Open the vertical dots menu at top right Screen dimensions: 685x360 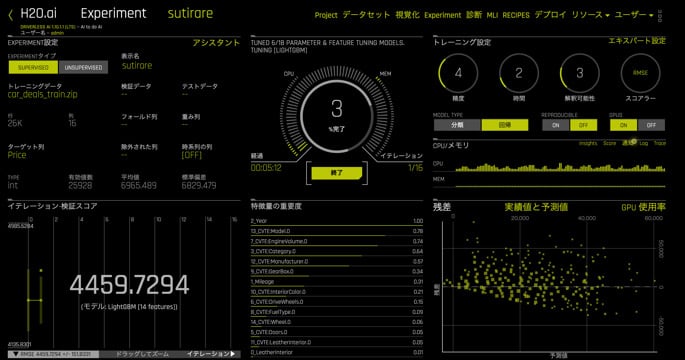[x=660, y=16]
